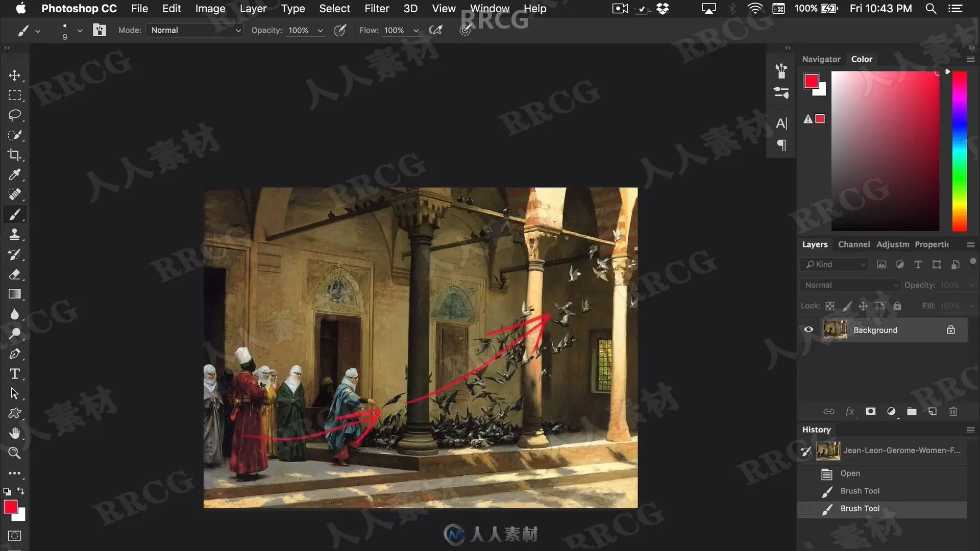Switch to the Adjustments tab
The image size is (980, 551).
(x=893, y=244)
